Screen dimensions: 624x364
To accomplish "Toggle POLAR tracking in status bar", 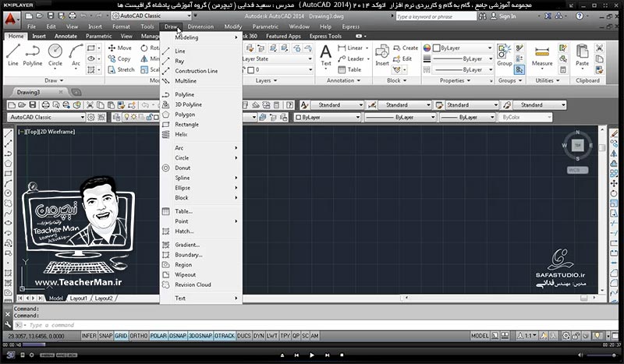I will click(158, 336).
